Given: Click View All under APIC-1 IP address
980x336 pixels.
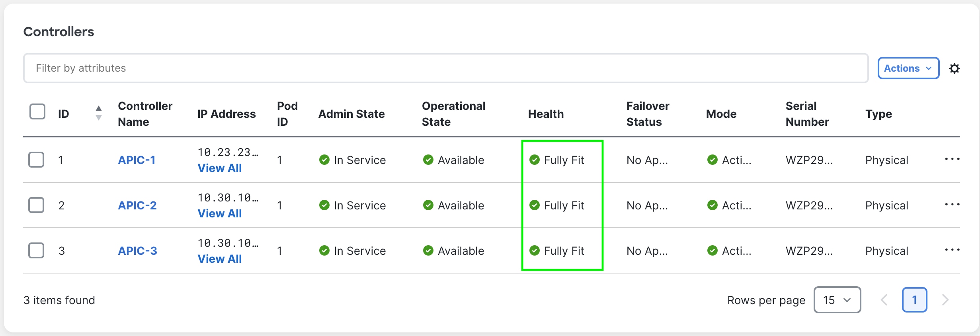Looking at the screenshot, I should [220, 168].
